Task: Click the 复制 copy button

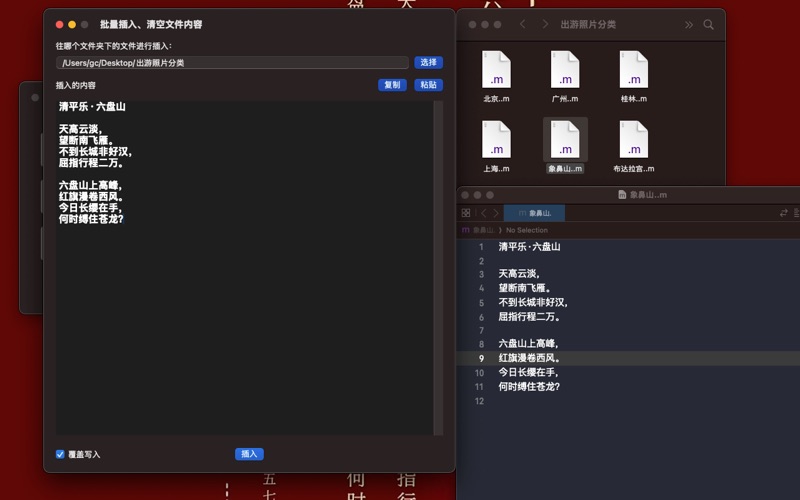Action: (x=392, y=85)
